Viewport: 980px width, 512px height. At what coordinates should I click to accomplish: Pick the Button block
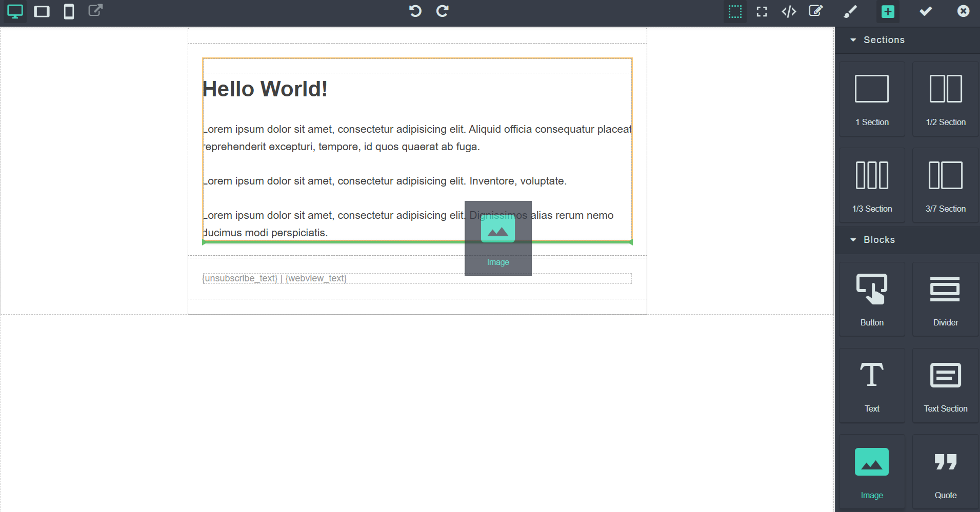click(872, 300)
